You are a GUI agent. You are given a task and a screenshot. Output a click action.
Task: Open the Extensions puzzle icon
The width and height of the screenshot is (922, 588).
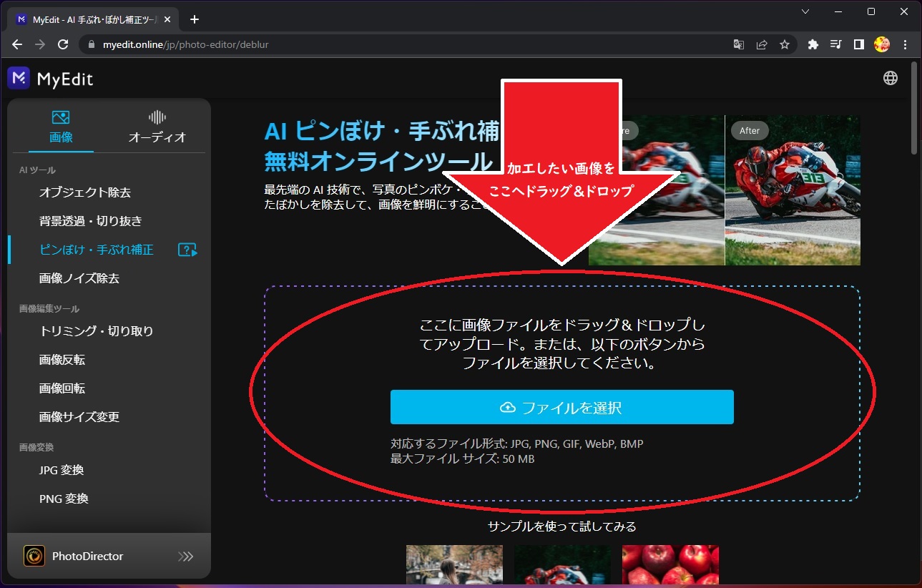click(x=813, y=44)
